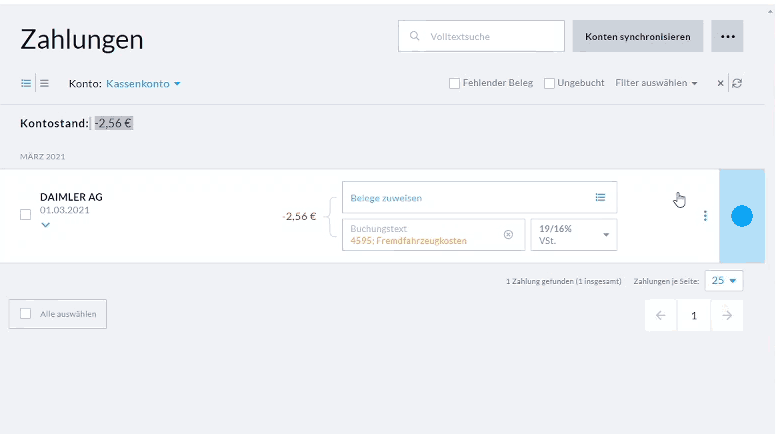
Task: Click the Konten synchronisieren button
Action: pos(637,36)
